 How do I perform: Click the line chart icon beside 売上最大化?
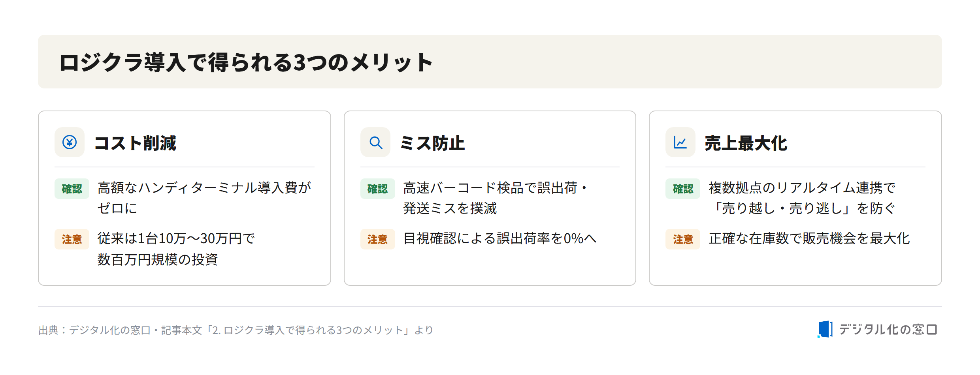680,142
